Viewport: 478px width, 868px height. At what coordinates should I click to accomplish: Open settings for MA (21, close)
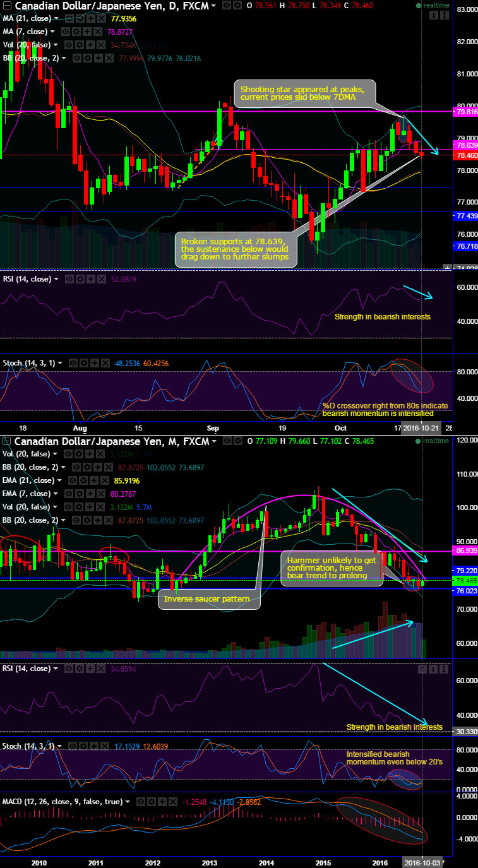pos(80,18)
